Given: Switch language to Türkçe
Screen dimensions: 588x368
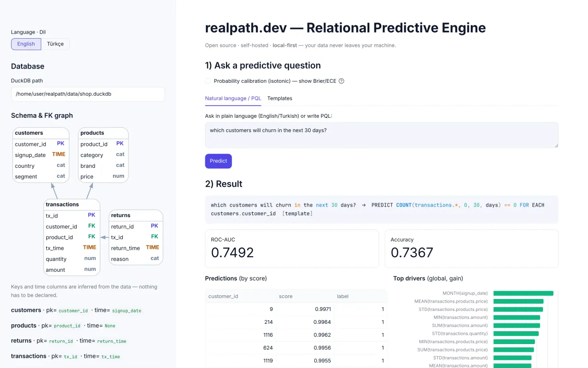Looking at the screenshot, I should tap(56, 44).
